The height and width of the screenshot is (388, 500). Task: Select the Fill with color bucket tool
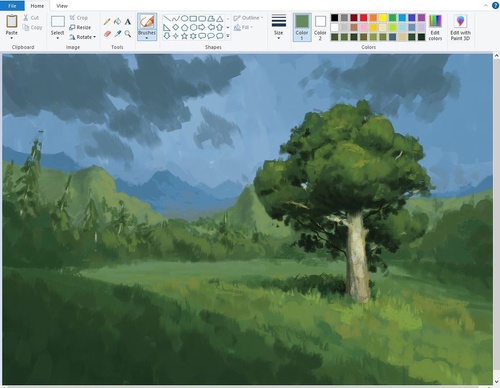coord(117,22)
